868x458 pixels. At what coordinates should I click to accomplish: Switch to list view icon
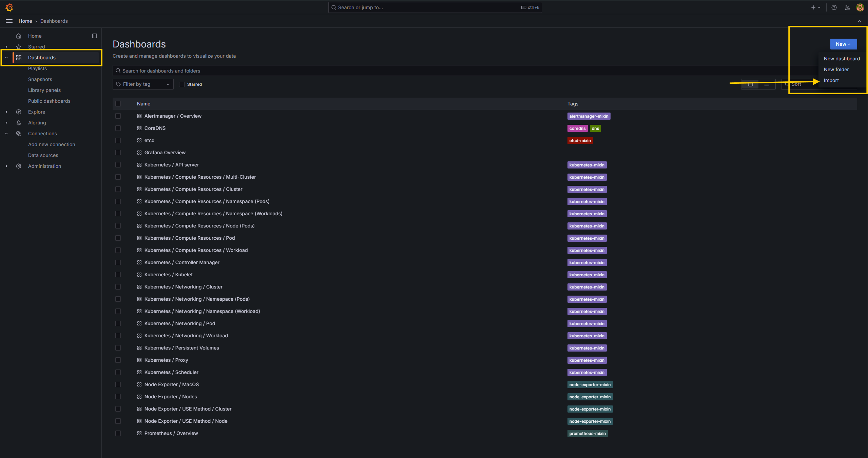tap(767, 84)
